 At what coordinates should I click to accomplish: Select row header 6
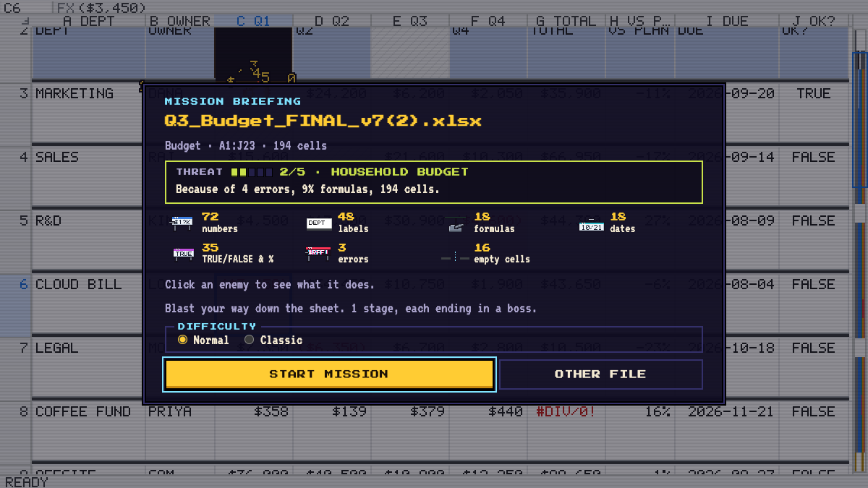click(x=16, y=305)
